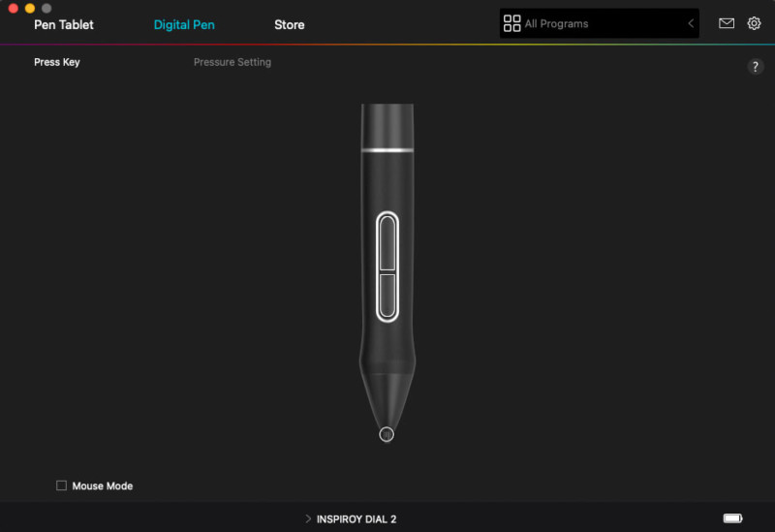Open the settings gear icon
Screen dimensions: 775x532
click(754, 23)
